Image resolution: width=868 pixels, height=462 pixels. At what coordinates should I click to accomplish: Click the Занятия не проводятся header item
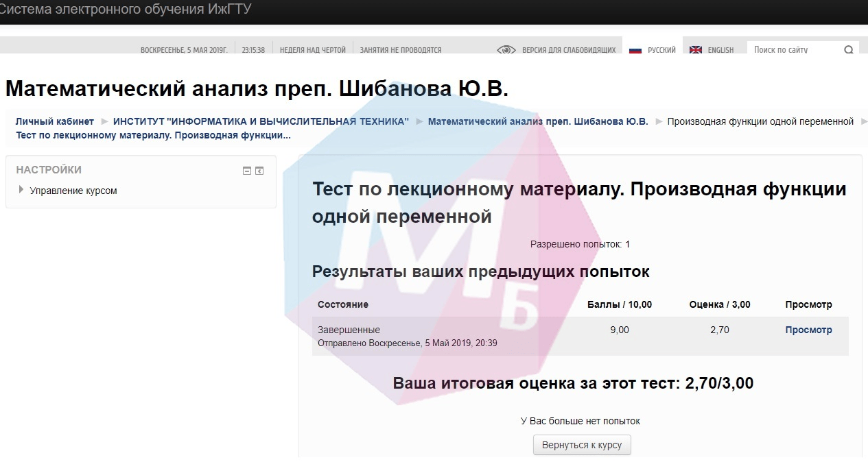(x=401, y=50)
